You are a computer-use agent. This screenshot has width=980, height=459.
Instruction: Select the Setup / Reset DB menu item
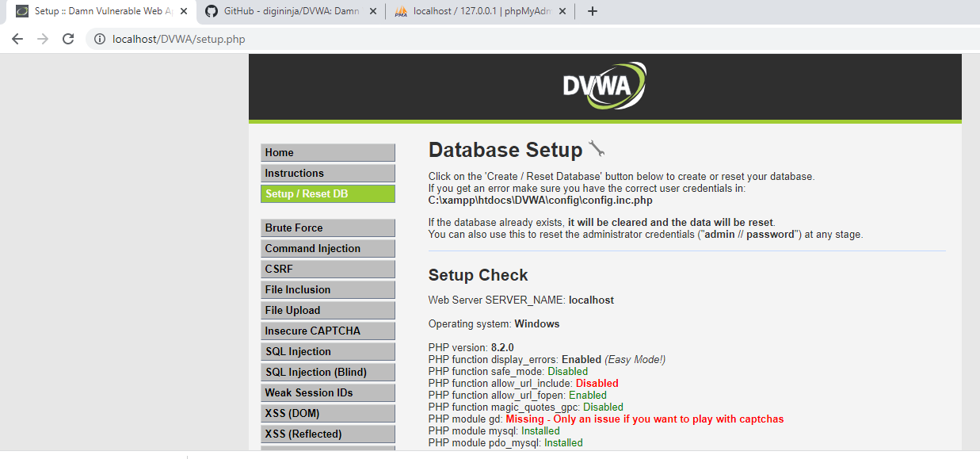[x=328, y=194]
